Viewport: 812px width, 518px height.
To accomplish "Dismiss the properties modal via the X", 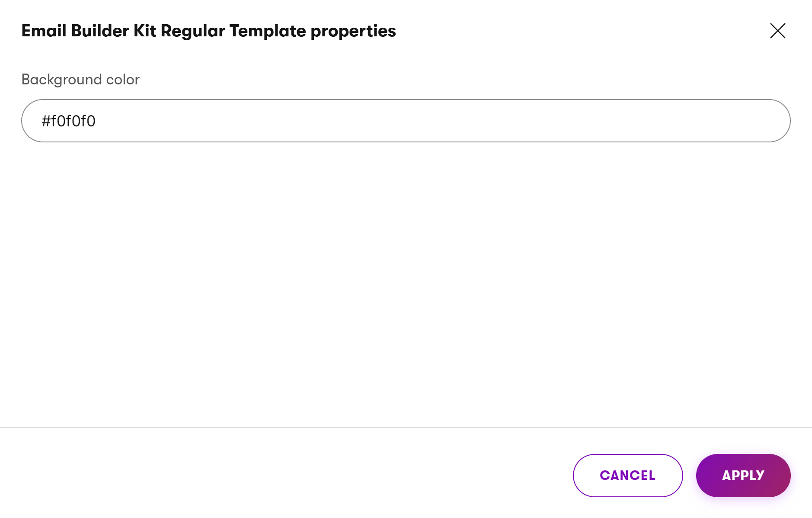I will pyautogui.click(x=777, y=31).
